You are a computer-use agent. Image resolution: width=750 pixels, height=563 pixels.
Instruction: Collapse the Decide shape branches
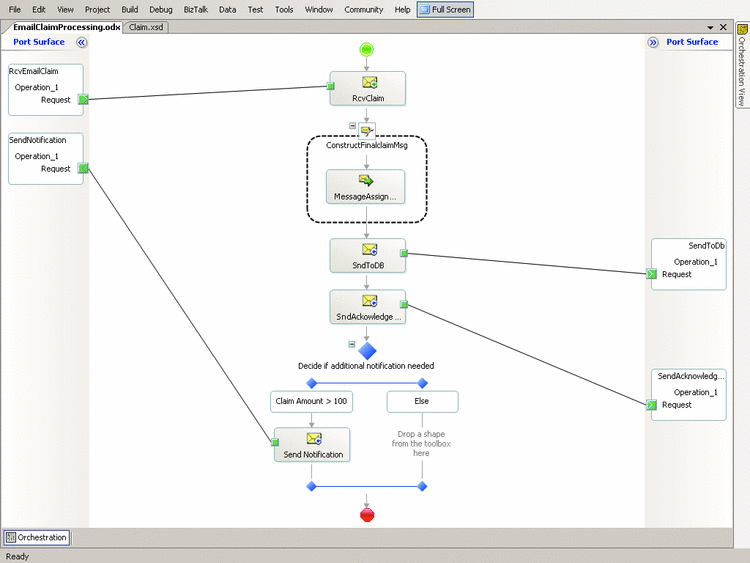click(352, 344)
